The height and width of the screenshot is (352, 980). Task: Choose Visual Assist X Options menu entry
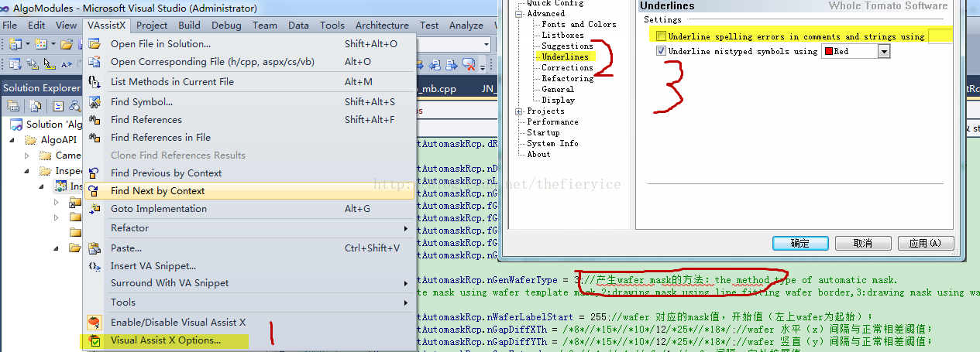249,340
